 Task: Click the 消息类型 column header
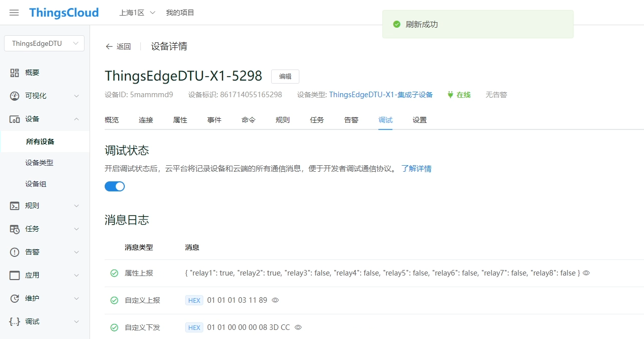click(139, 247)
